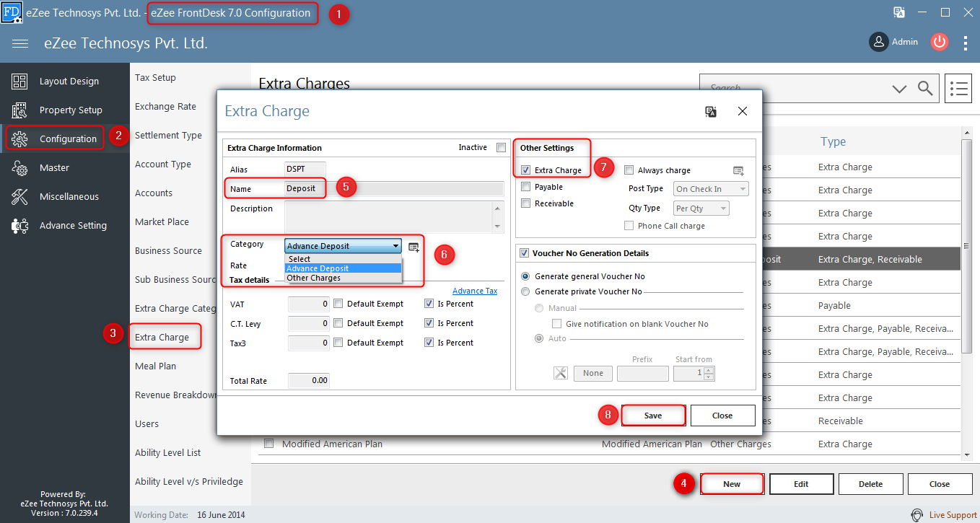Viewport: 980px width, 523px height.
Task: Enable the Payable checkbox
Action: (525, 187)
